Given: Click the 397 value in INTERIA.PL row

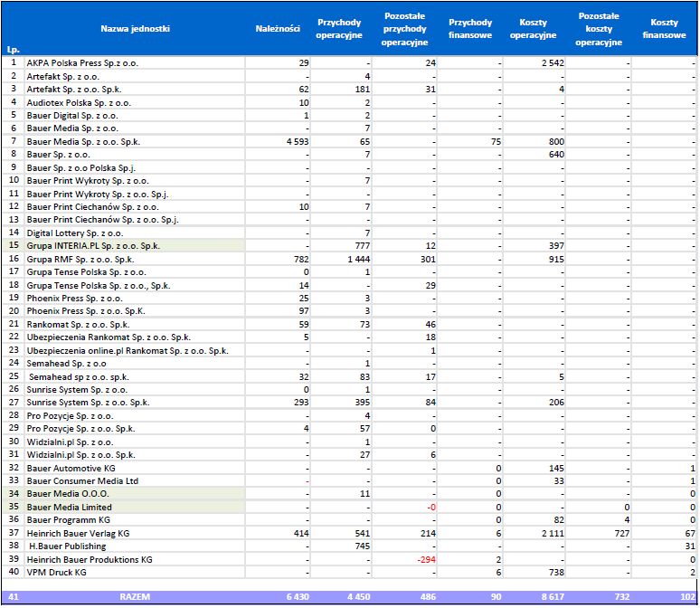Looking at the screenshot, I should coord(556,246).
